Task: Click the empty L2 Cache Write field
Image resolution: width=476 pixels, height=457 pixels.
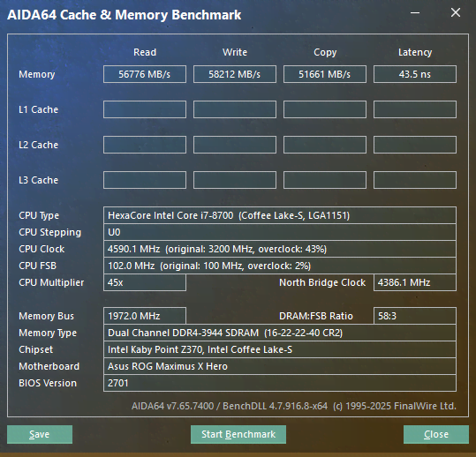Action: pos(235,145)
